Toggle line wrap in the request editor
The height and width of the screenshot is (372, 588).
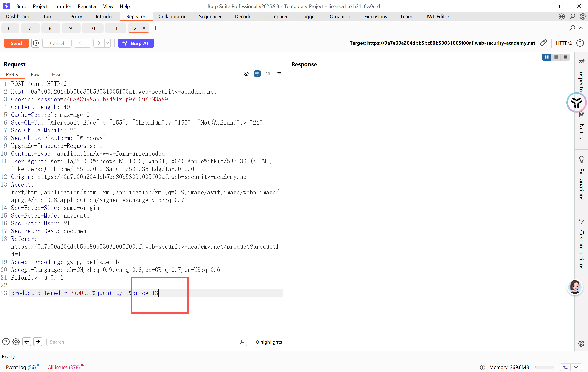coord(257,74)
